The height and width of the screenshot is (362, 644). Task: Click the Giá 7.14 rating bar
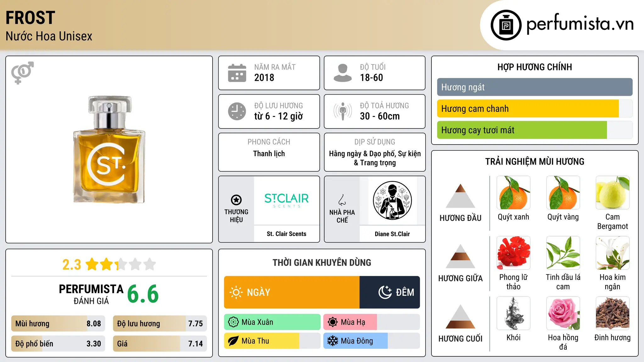(160, 343)
